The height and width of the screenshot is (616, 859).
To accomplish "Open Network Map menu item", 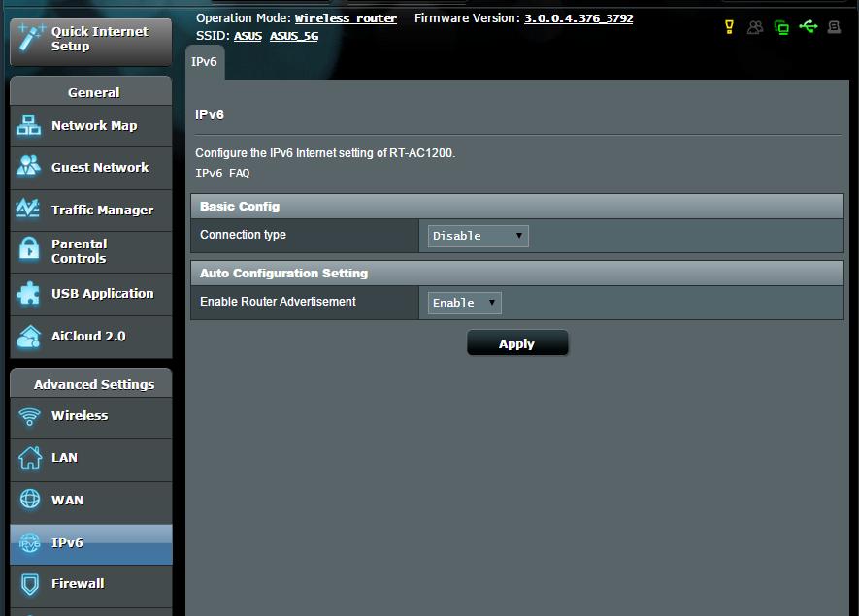I will coord(91,126).
